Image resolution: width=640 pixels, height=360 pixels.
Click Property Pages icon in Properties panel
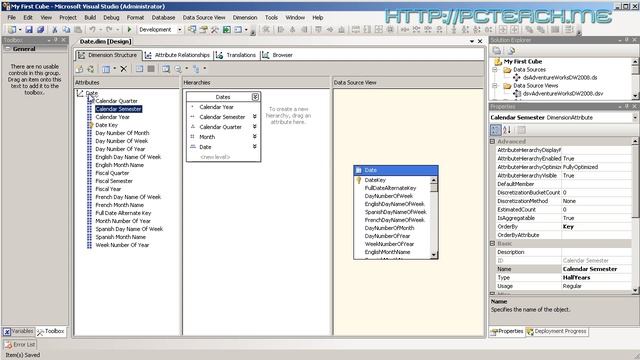(522, 130)
